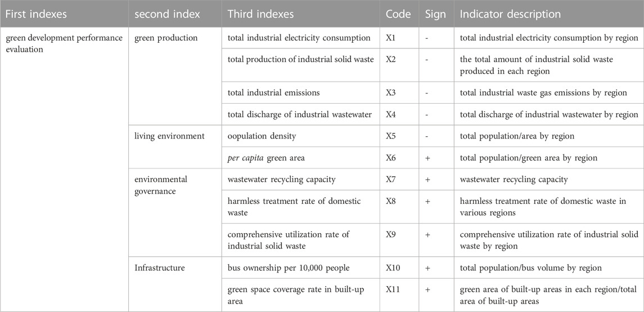The image size is (644, 312).
Task: Click the 'First indexes' column header
Action: click(64, 14)
